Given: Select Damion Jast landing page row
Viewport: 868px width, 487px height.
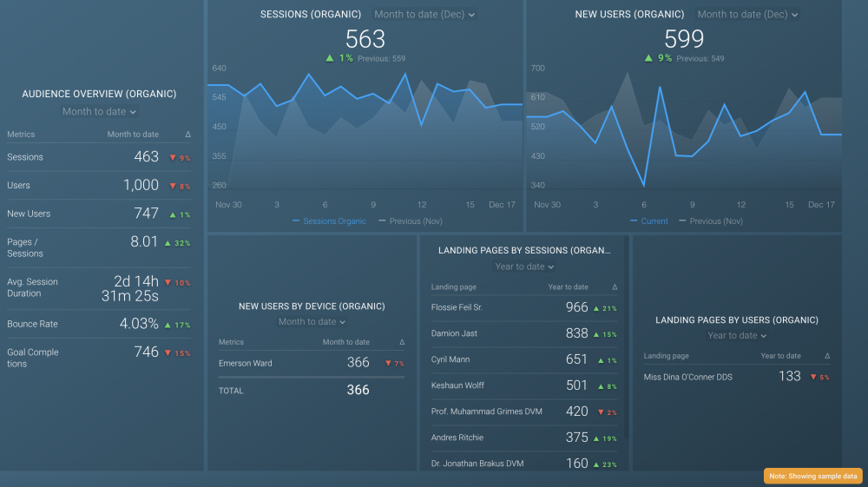Looking at the screenshot, I should click(x=454, y=333).
